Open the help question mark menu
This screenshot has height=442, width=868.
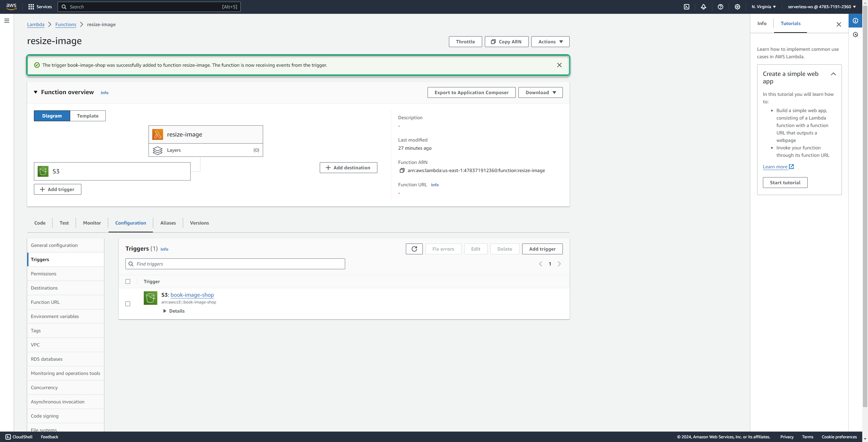tap(721, 7)
